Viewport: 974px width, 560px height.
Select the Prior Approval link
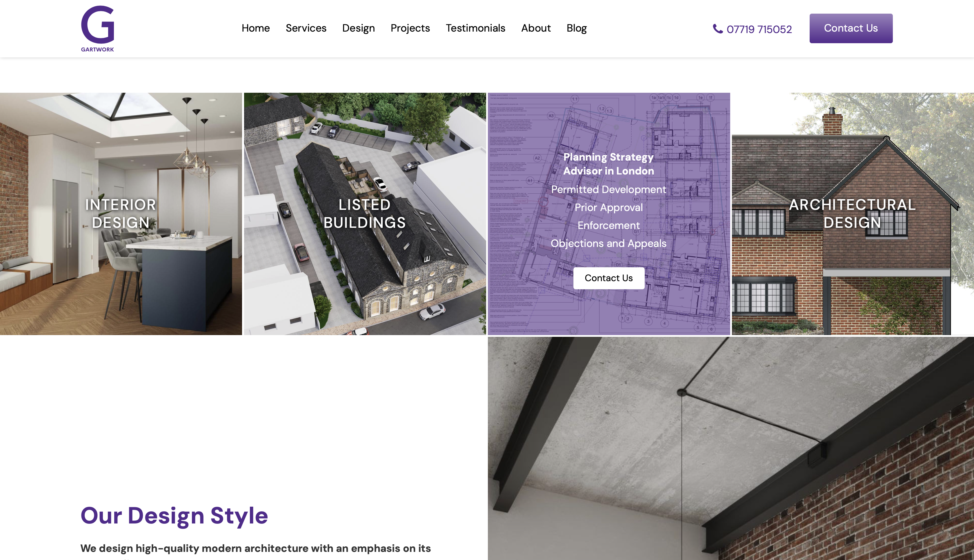tap(609, 207)
